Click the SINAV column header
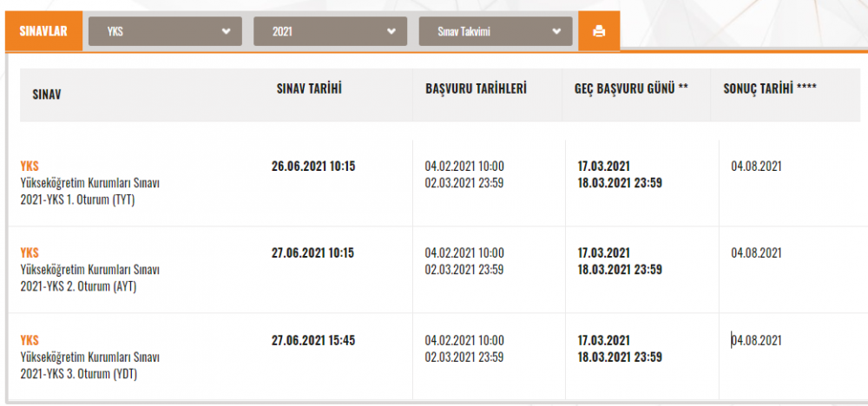The height and width of the screenshot is (406, 868). 46,94
